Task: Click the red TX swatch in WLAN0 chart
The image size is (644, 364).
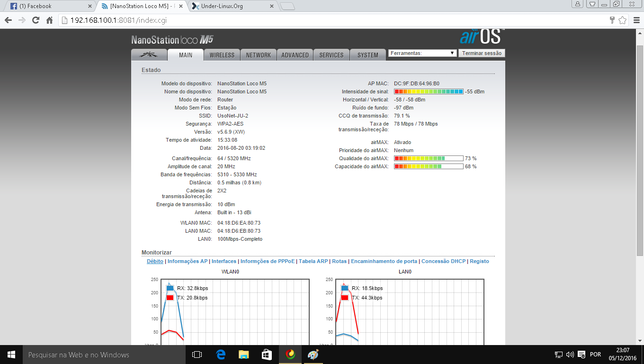Action: 170,298
